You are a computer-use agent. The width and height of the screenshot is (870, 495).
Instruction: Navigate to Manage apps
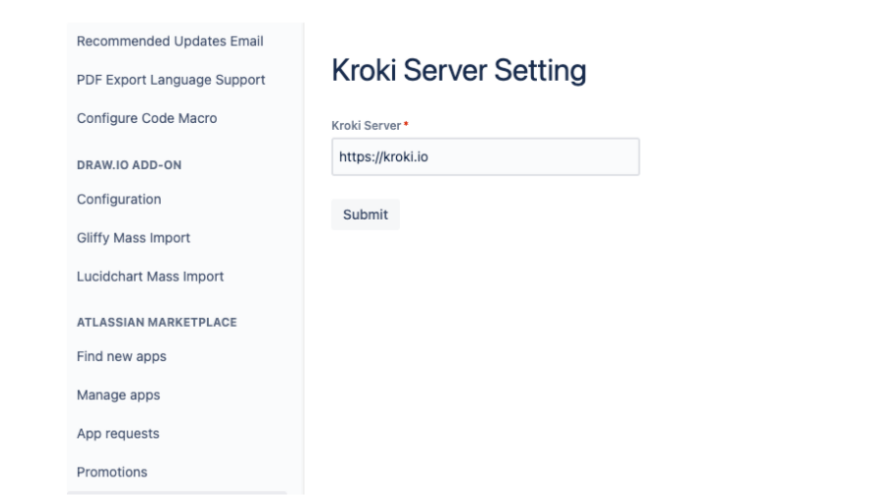[x=118, y=395]
